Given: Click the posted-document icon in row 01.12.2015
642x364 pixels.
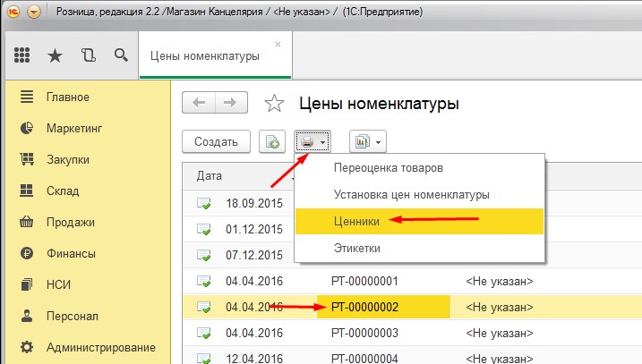Looking at the screenshot, I should 204,230.
